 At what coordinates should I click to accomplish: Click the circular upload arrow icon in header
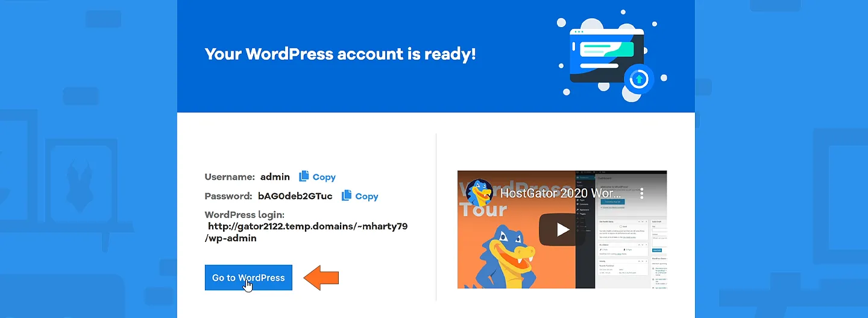click(640, 79)
